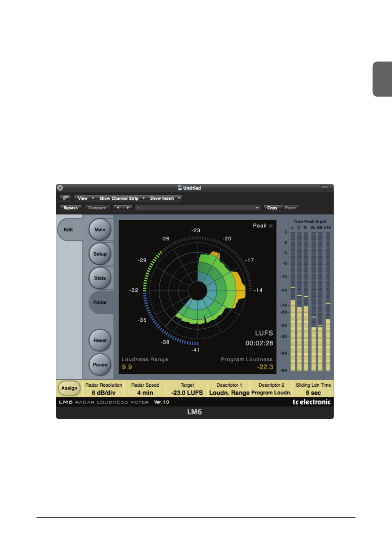Click the pill-shaped toolbar toggle in title bar
392x549 pixels.
tap(325, 188)
